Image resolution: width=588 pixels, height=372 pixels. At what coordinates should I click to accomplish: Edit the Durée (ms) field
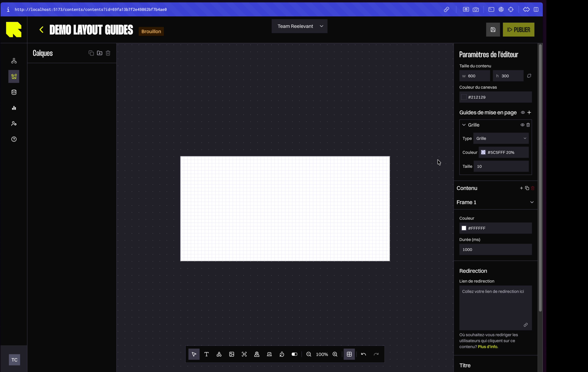click(x=495, y=249)
